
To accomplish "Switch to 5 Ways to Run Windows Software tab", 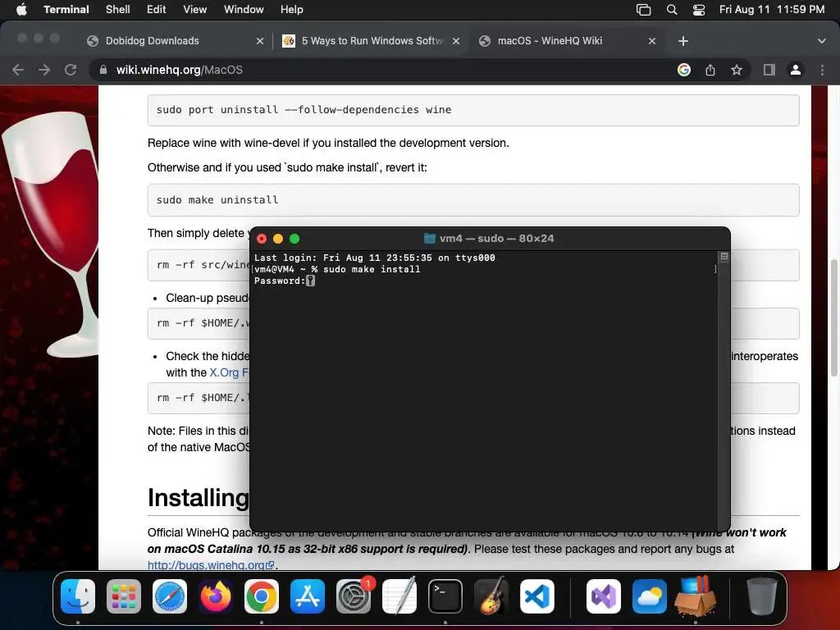I will coord(372,41).
